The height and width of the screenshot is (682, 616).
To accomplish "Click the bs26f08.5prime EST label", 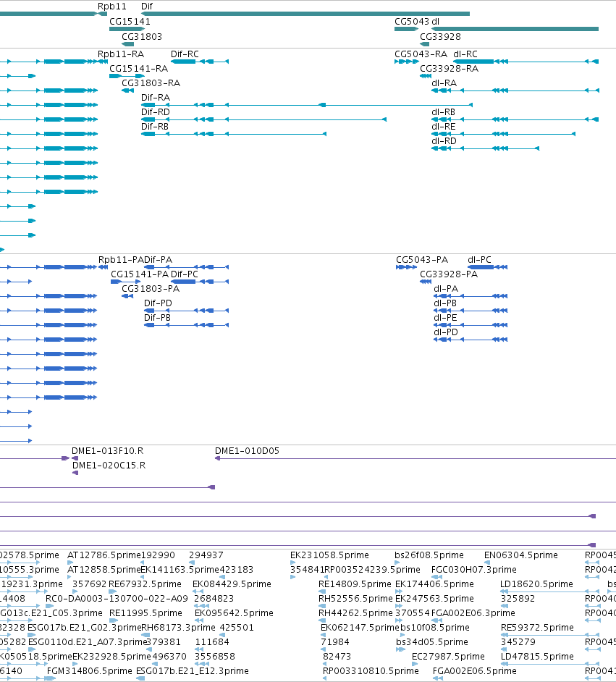I will point(429,555).
